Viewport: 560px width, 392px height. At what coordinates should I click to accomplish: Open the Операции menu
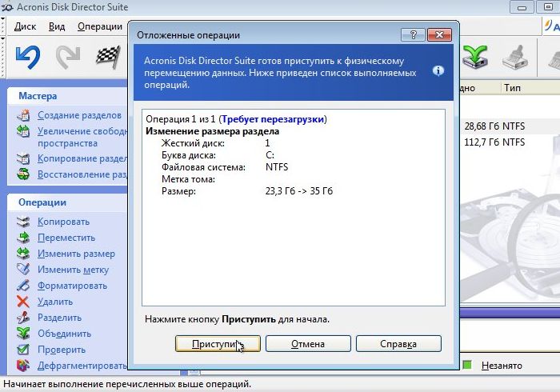[100, 26]
